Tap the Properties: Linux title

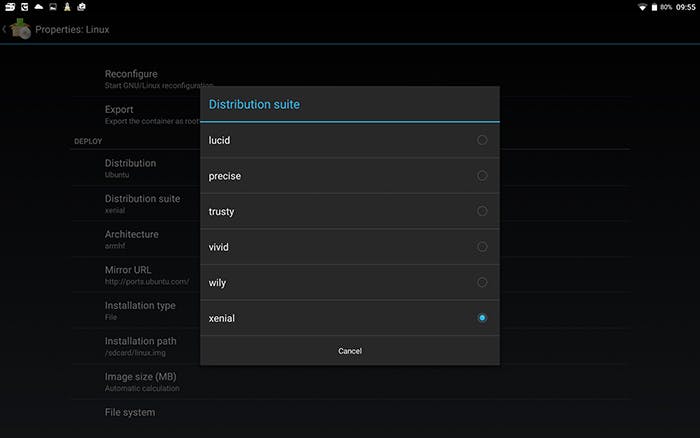72,29
